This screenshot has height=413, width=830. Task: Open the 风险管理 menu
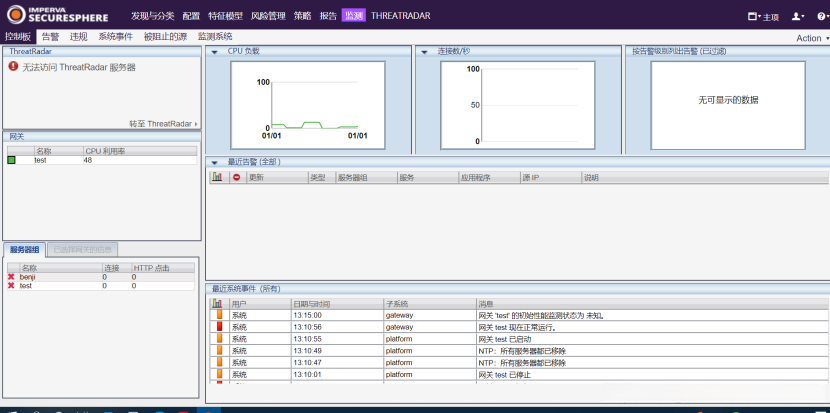click(268, 16)
